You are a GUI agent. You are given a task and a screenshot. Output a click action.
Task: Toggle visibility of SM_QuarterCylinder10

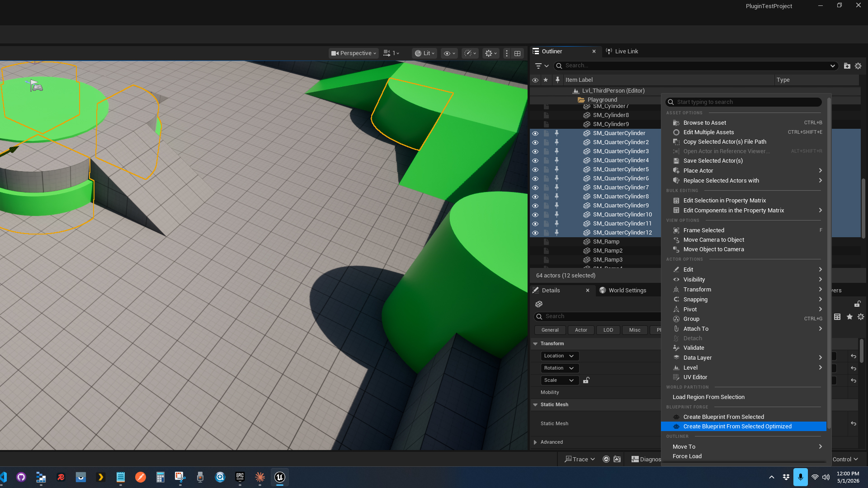pos(535,215)
